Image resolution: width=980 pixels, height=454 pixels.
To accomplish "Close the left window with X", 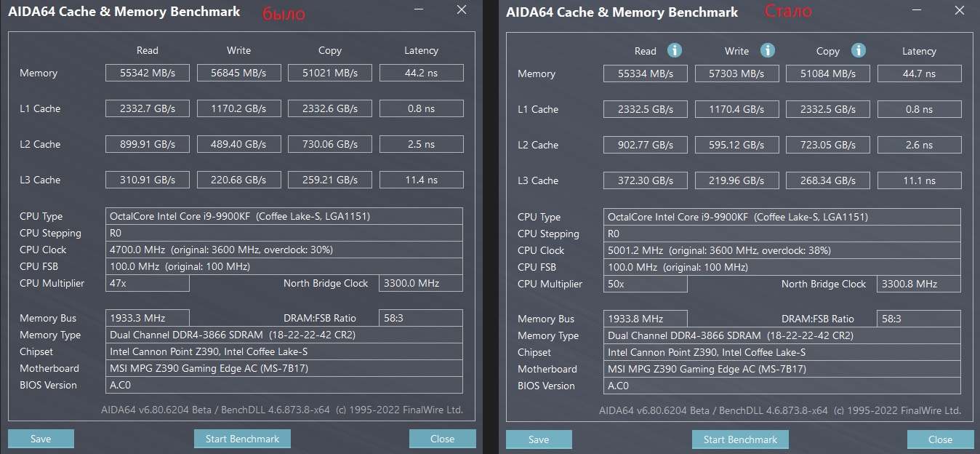I will click(462, 9).
